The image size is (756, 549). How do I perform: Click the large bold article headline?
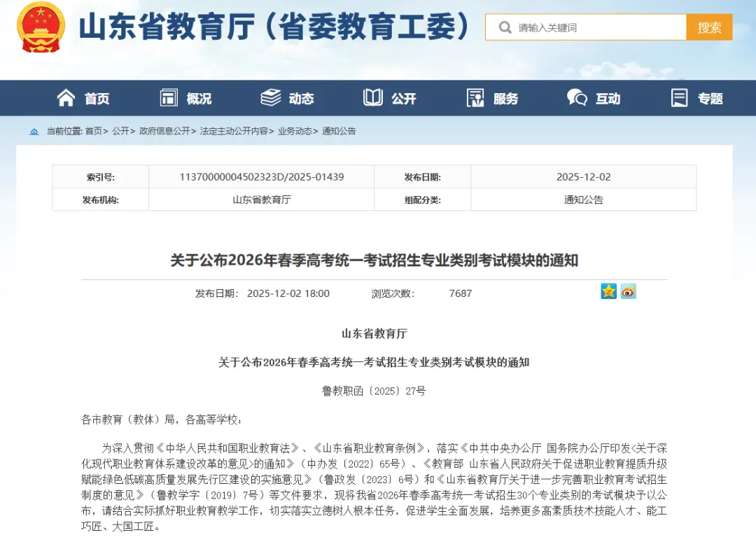point(374,260)
